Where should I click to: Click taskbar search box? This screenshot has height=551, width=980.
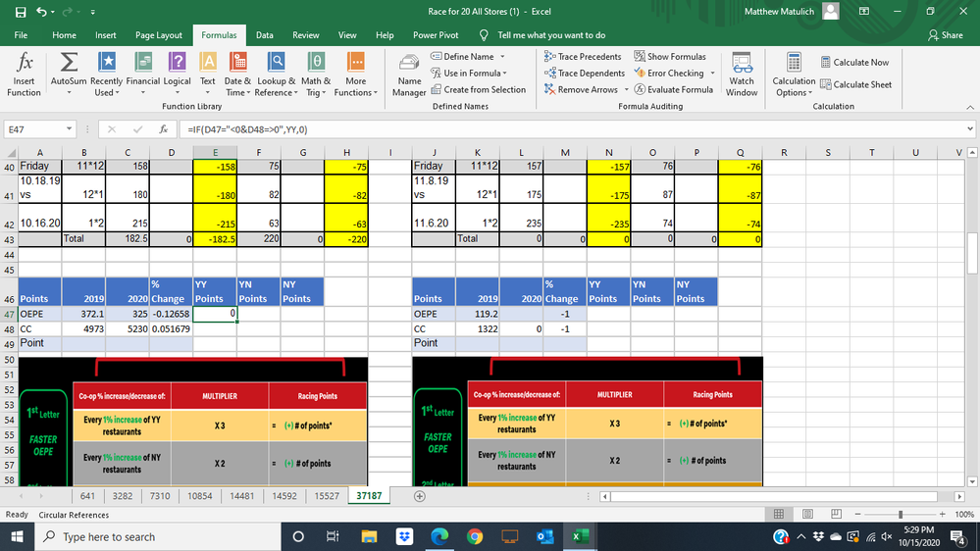point(156,536)
